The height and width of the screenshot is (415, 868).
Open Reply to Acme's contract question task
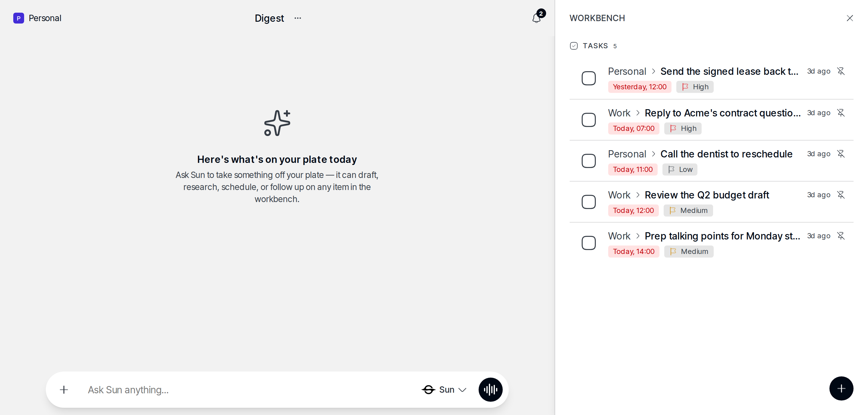722,113
